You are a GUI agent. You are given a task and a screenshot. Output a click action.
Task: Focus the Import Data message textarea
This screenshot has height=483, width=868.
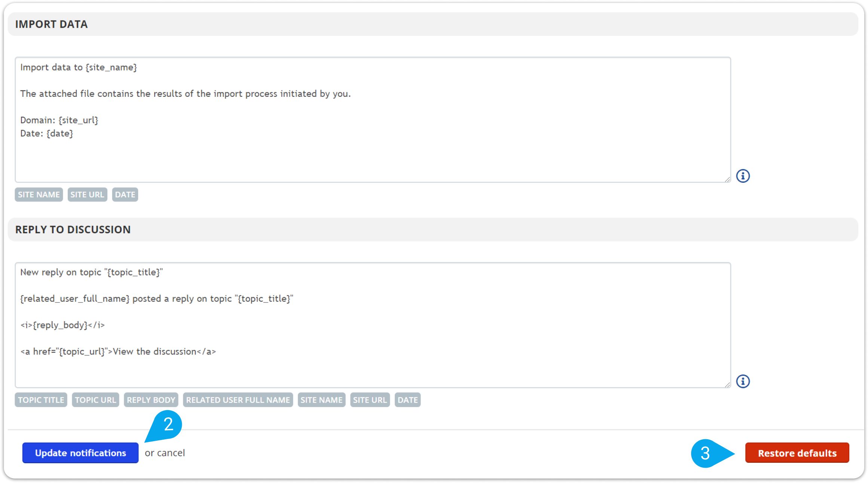(373, 120)
